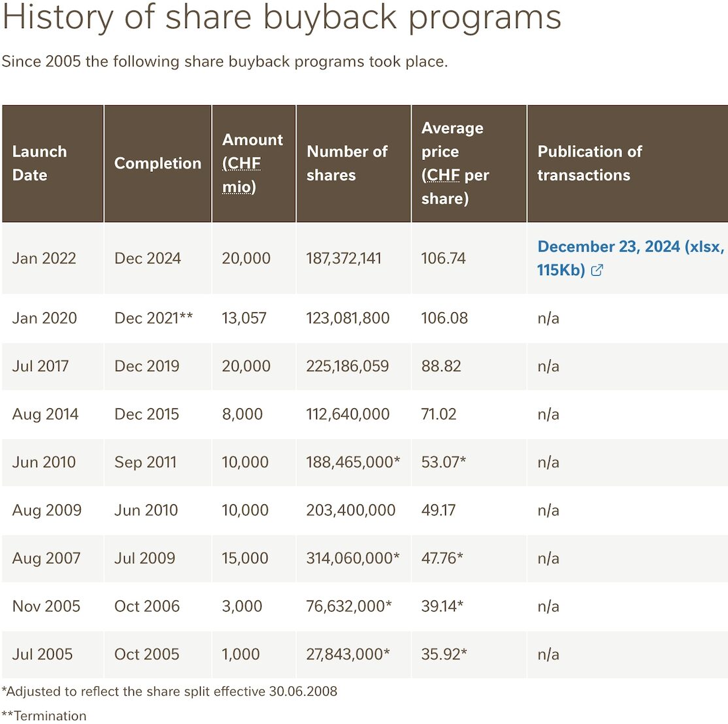Viewport: 728px width, 724px height.
Task: Click the 71.02 average price cell
Action: (469, 414)
